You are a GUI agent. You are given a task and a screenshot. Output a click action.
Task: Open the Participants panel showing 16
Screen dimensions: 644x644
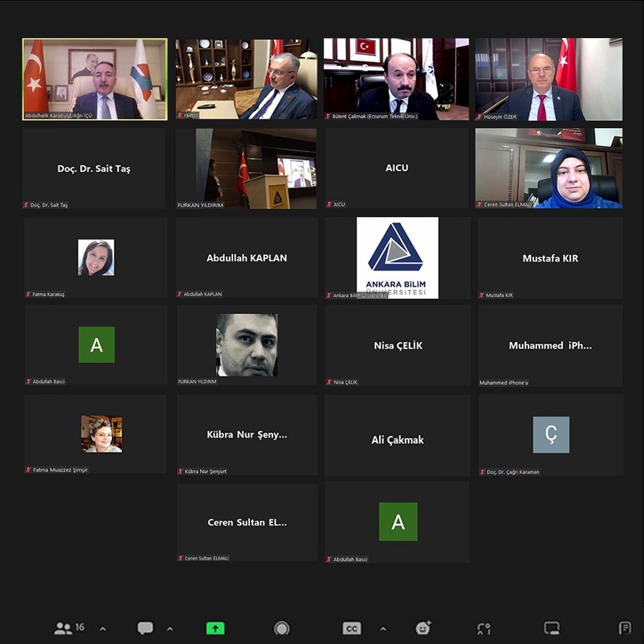(69, 628)
